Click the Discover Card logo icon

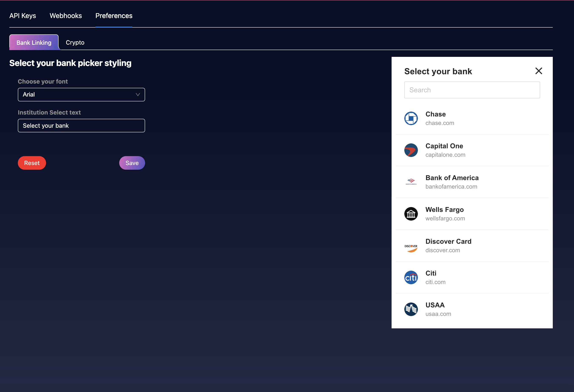(x=411, y=248)
